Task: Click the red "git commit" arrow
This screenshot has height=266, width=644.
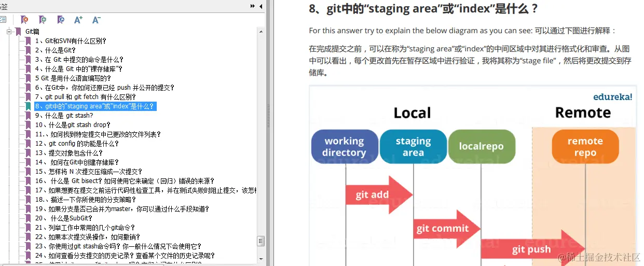Action: (x=448, y=228)
